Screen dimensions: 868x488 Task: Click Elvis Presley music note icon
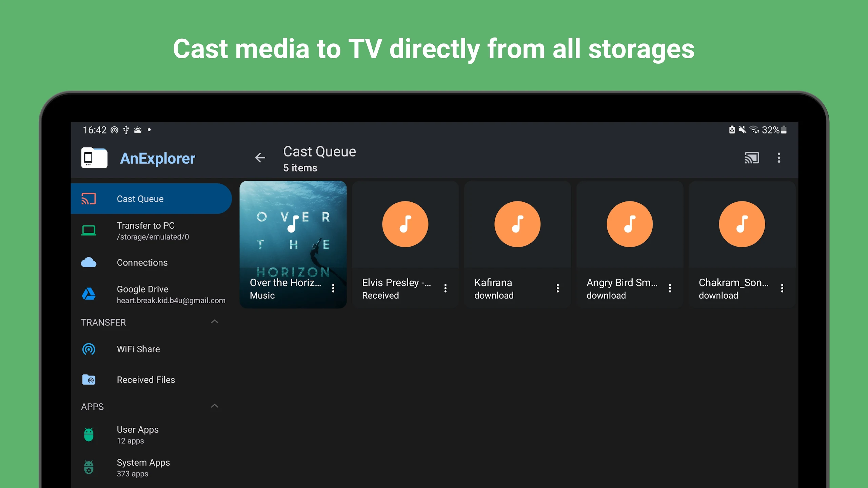[405, 224]
